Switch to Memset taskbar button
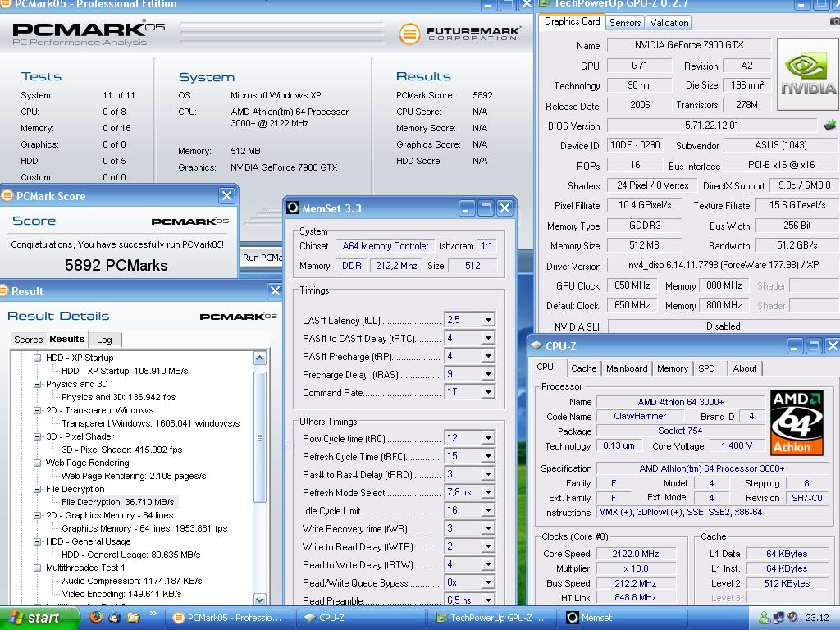 click(x=623, y=618)
